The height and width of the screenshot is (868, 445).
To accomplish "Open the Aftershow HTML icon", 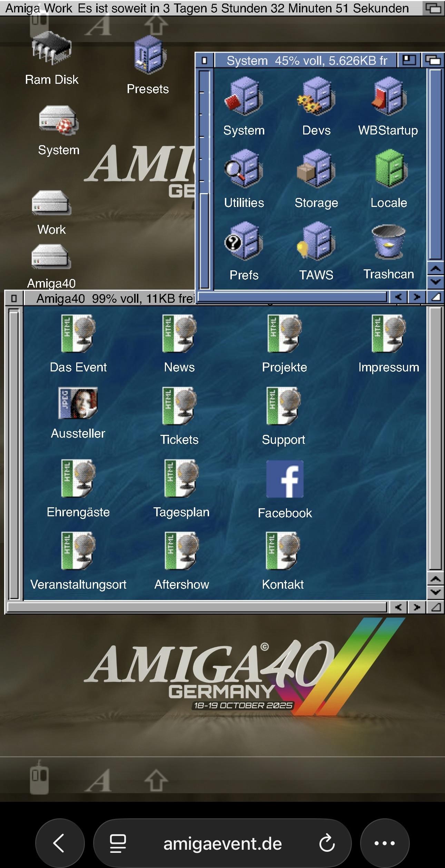I will [181, 551].
